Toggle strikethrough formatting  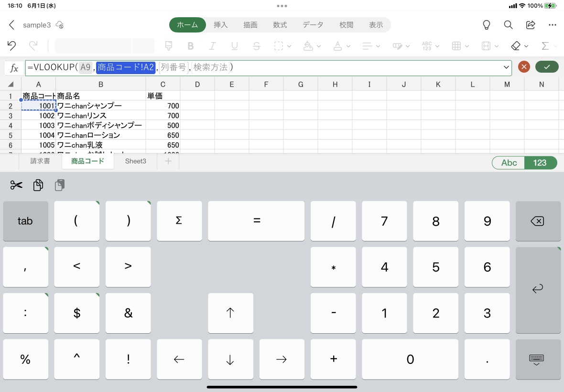tap(257, 46)
